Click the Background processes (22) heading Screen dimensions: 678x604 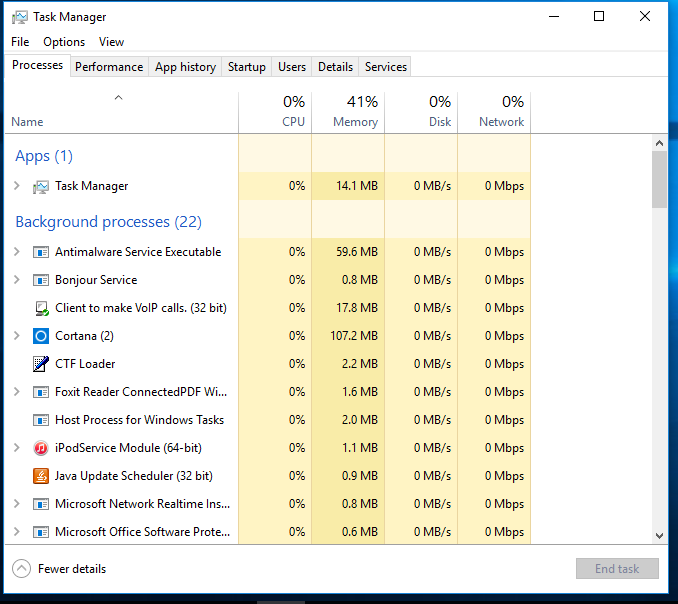pos(109,222)
